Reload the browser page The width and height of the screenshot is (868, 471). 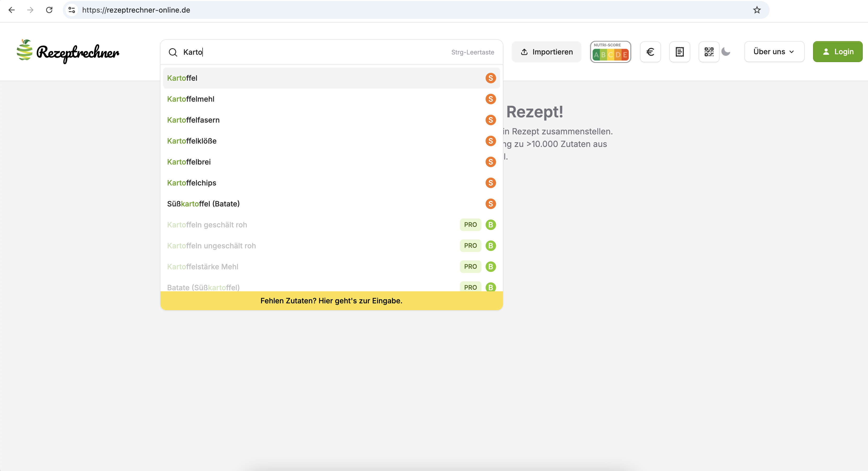coord(49,10)
